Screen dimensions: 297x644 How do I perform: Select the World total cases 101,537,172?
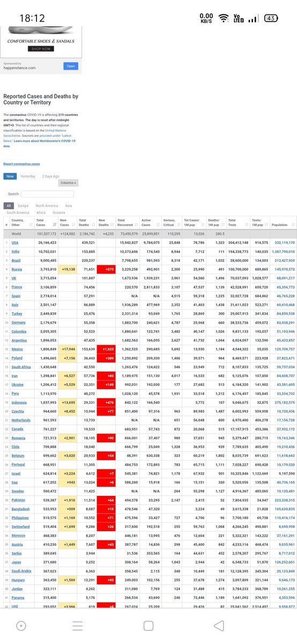pos(47,233)
